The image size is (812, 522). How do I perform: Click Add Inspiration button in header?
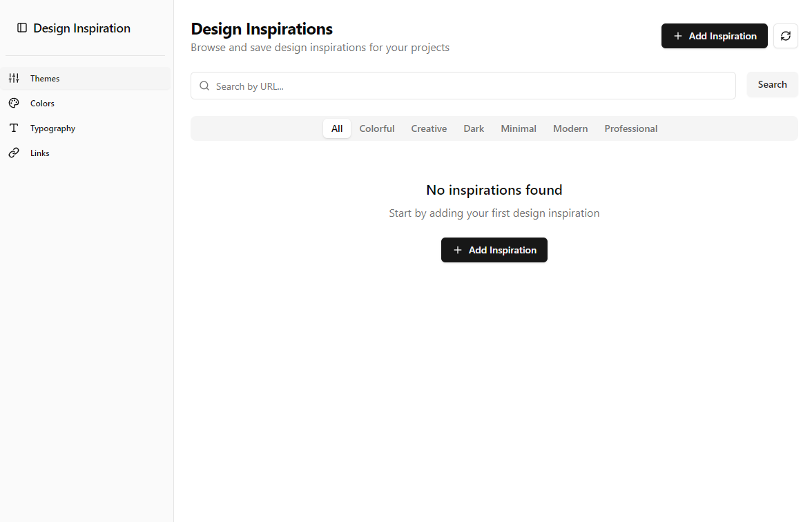(x=714, y=36)
